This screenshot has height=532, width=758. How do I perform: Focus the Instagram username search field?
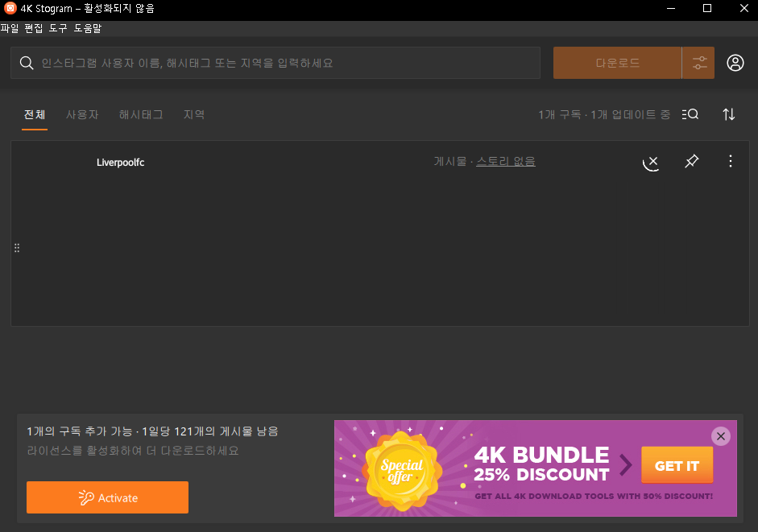click(275, 63)
